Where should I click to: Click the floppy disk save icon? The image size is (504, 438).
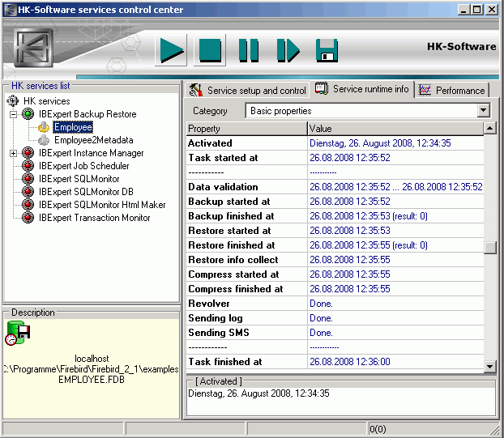[x=327, y=50]
